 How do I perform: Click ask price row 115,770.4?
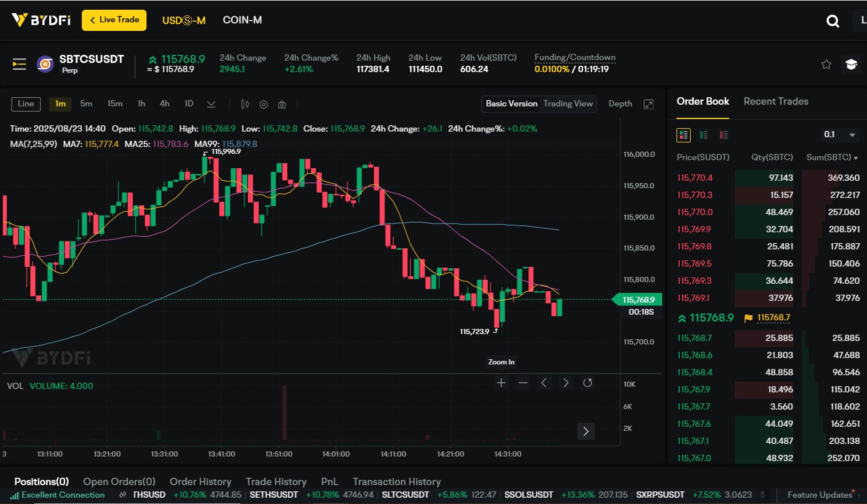695,178
